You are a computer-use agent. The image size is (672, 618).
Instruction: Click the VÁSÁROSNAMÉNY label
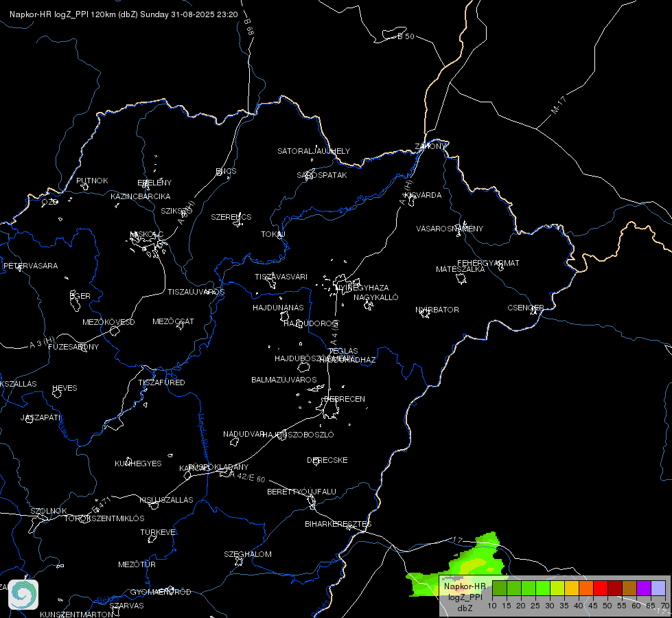(450, 229)
